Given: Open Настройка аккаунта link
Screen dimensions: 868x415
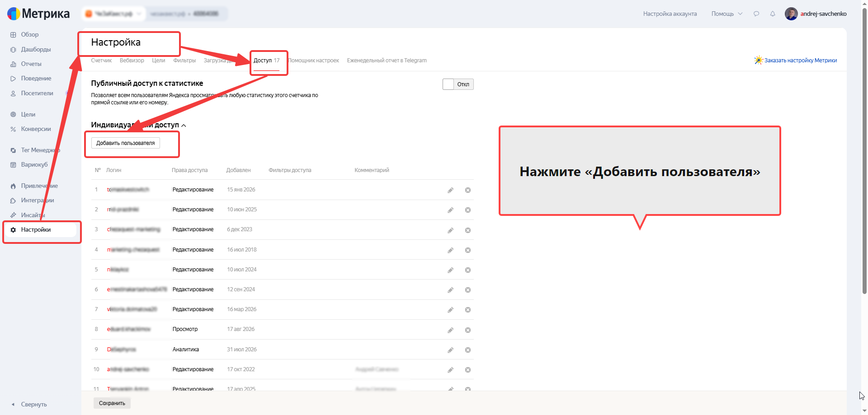Looking at the screenshot, I should (670, 14).
